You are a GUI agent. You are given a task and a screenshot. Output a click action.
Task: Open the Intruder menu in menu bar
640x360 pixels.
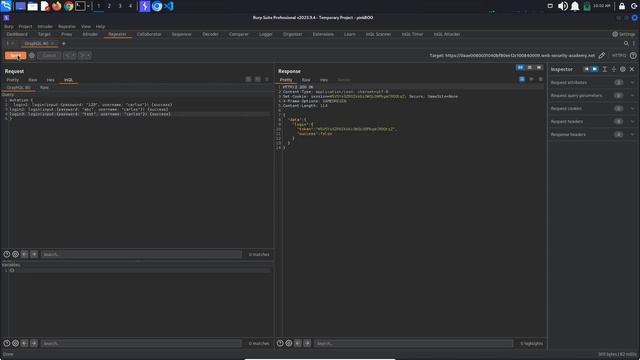pos(45,27)
